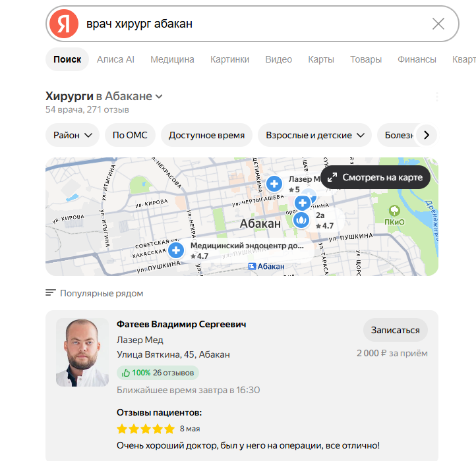Open the three-dot options menu of the block
Viewport: 476px width, 461px height.
(x=437, y=97)
